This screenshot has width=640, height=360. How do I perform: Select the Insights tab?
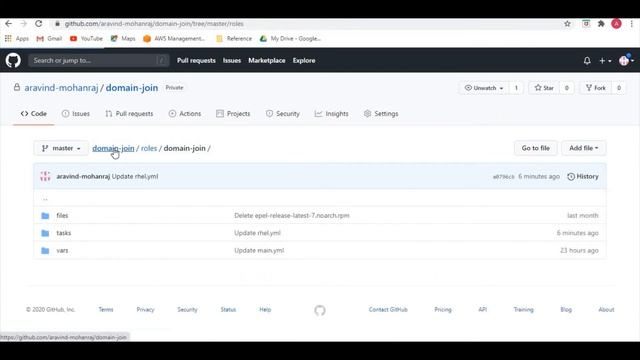pos(331,113)
